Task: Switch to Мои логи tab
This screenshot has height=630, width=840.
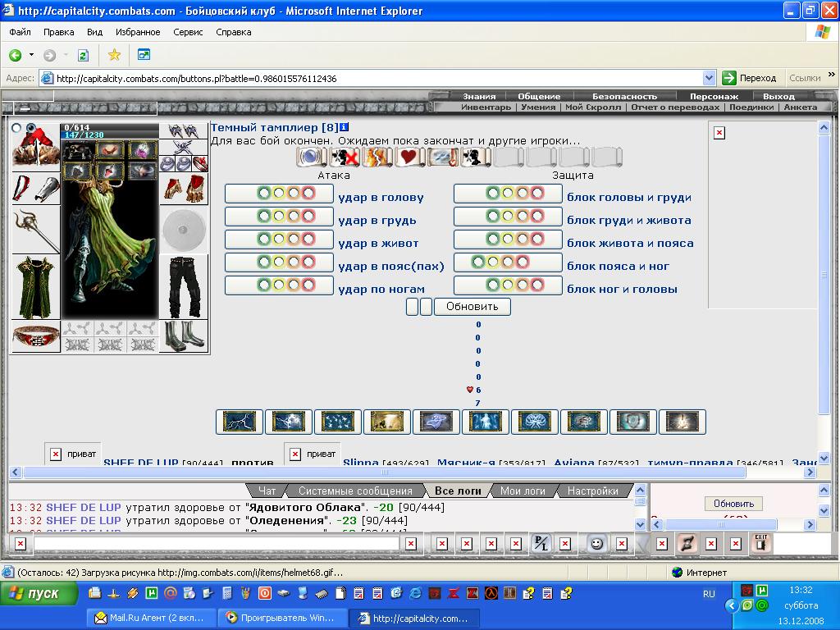Action: coord(523,491)
